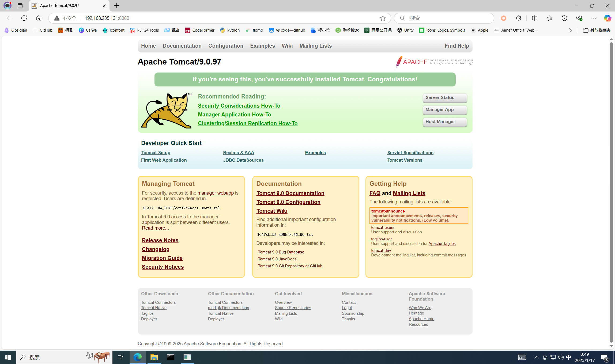Expand hidden bookmarks bar chevron
The height and width of the screenshot is (364, 615).
point(570,30)
